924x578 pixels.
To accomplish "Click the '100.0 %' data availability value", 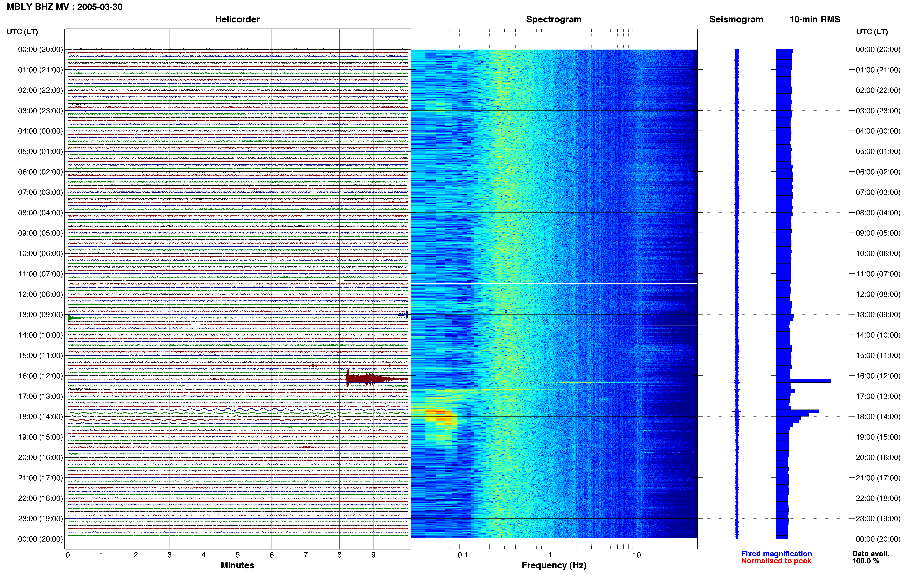I will click(865, 561).
